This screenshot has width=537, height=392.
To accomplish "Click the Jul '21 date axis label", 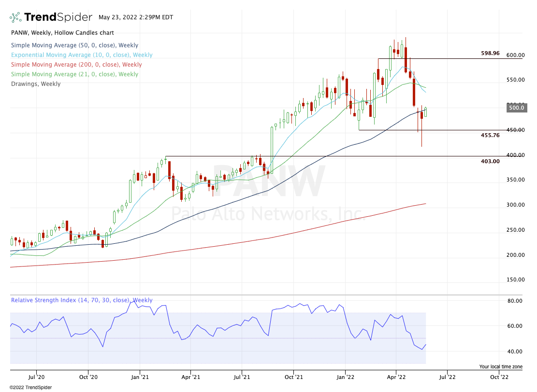I will pyautogui.click(x=242, y=377).
